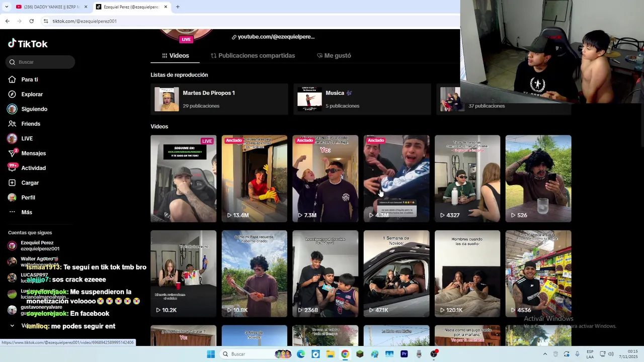The height and width of the screenshot is (362, 644).
Task: Open pinned video with 13.4M views
Action: tap(255, 178)
